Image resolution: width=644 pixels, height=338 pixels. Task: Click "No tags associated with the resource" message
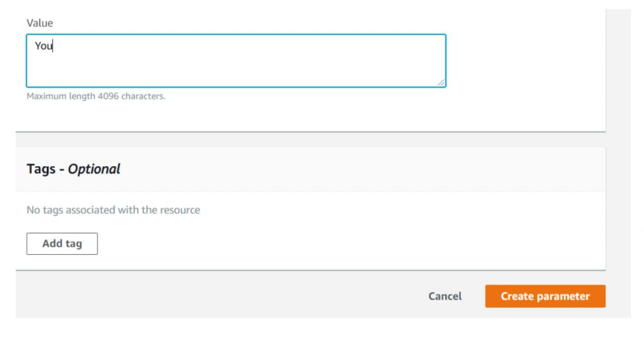click(x=113, y=210)
